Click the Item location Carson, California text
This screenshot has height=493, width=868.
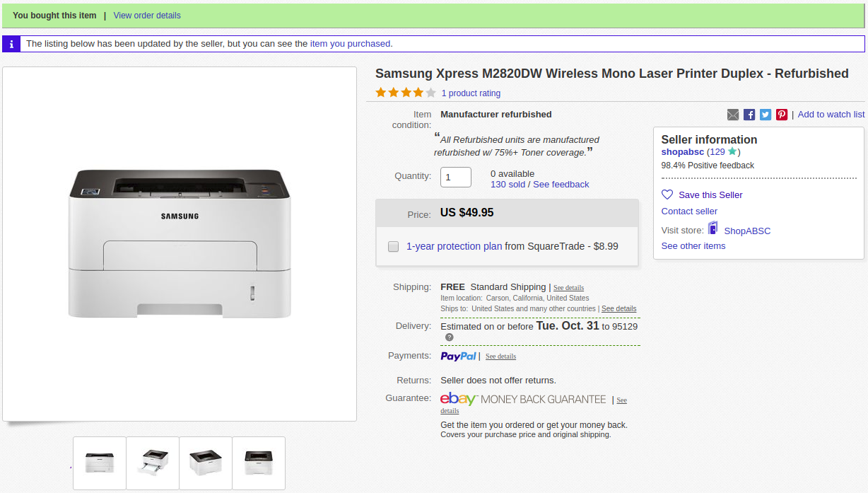pyautogui.click(x=515, y=298)
